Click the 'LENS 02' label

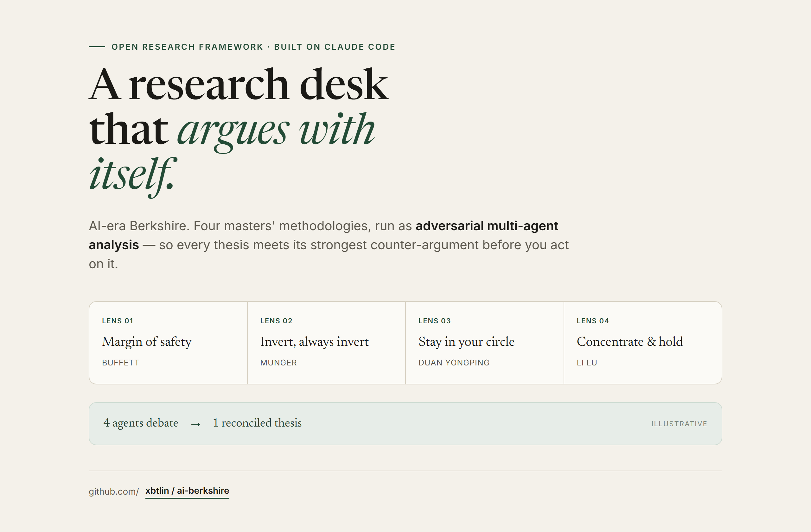[276, 321]
